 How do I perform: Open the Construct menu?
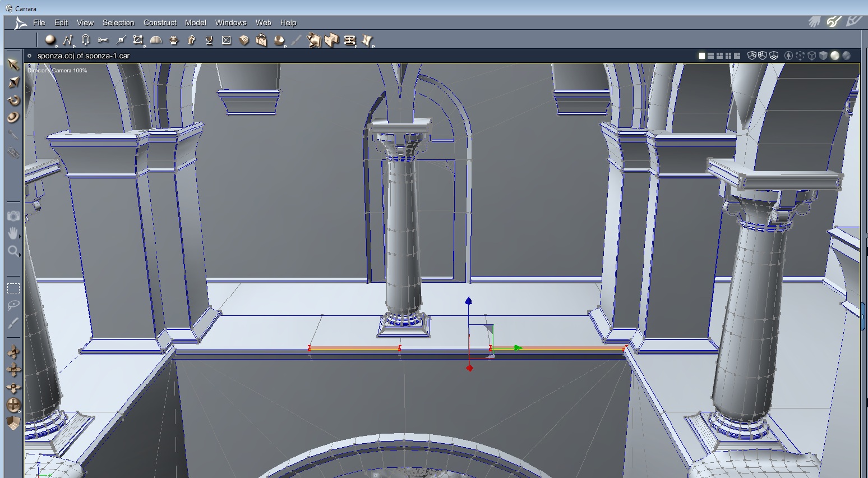pos(160,22)
